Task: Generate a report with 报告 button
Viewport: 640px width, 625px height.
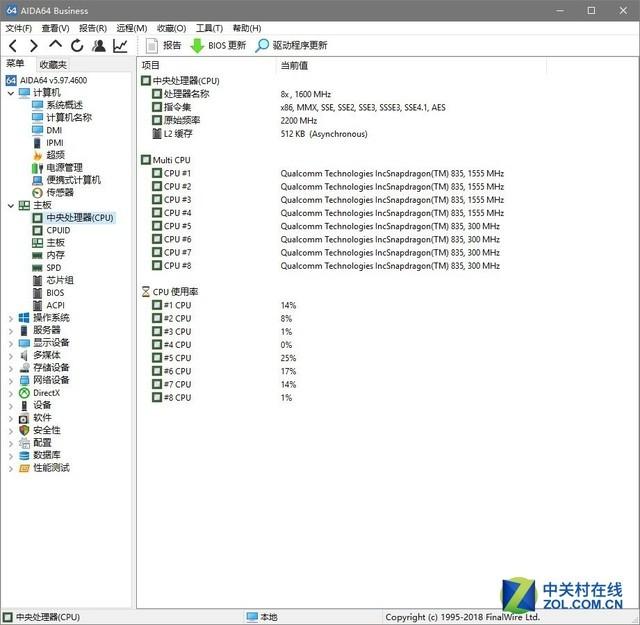Action: coord(163,45)
